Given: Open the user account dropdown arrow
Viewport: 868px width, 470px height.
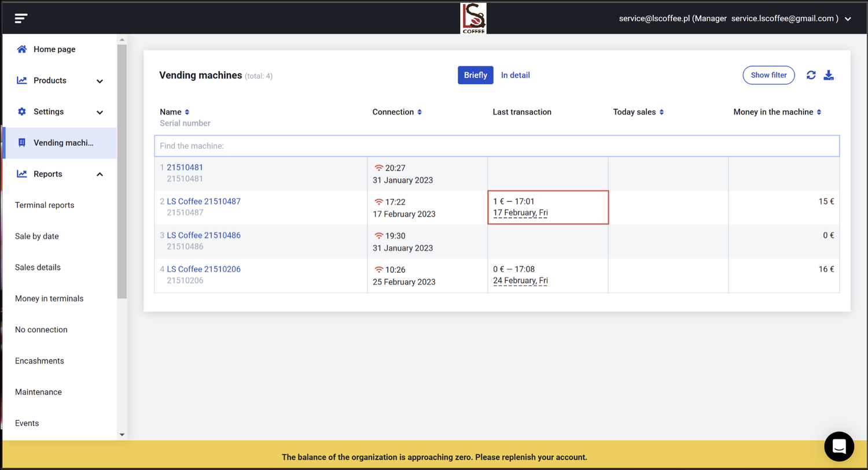Looking at the screenshot, I should point(848,19).
